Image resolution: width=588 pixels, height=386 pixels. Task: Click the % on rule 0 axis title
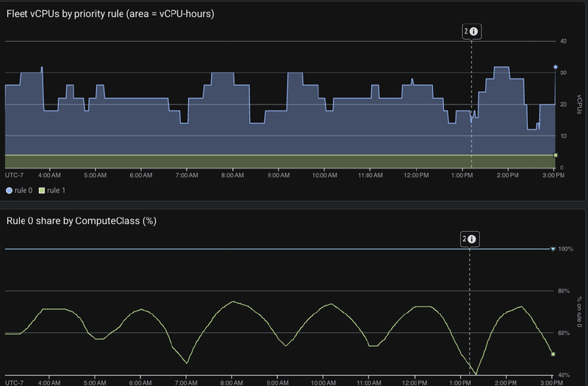coord(579,312)
